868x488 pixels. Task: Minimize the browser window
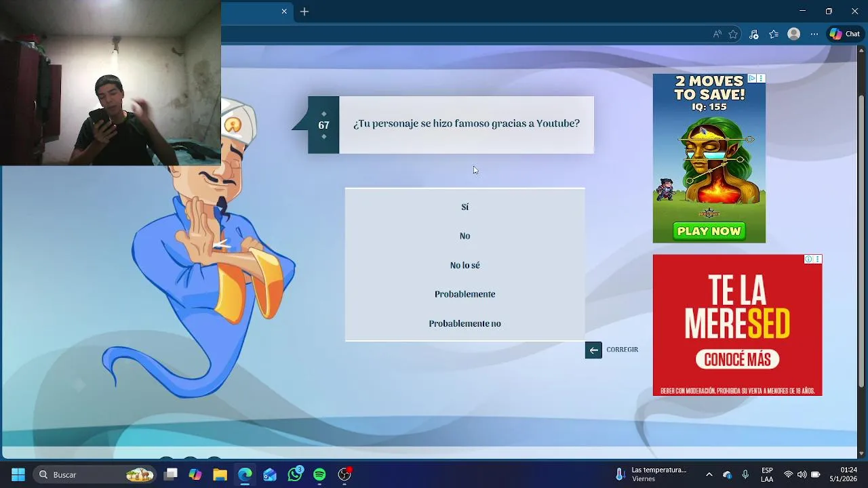(x=802, y=12)
